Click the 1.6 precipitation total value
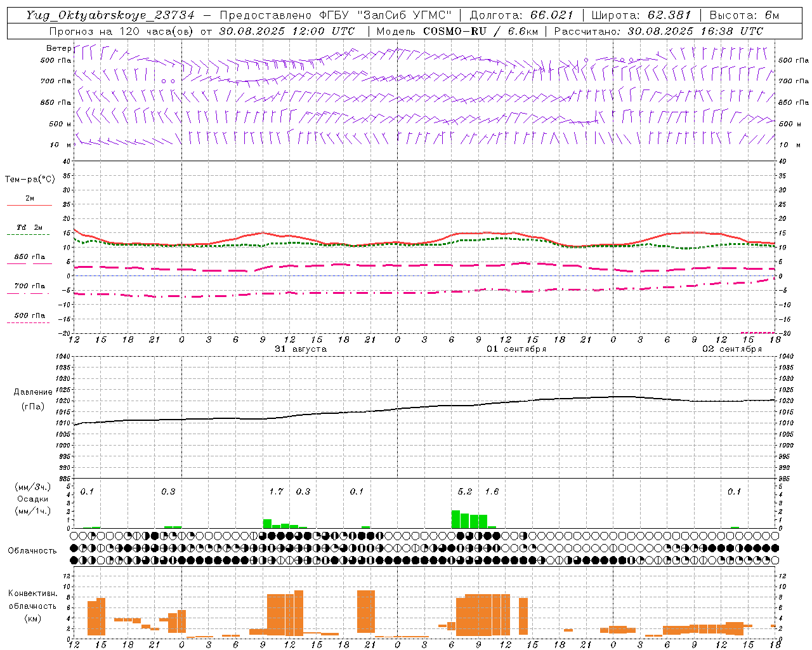Viewport: 812px width, 650px height. point(492,492)
